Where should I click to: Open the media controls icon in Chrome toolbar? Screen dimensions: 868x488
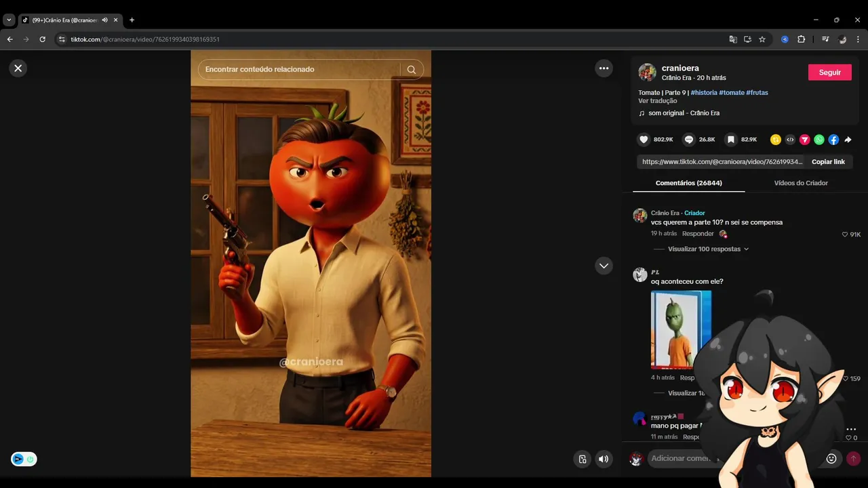(x=825, y=39)
